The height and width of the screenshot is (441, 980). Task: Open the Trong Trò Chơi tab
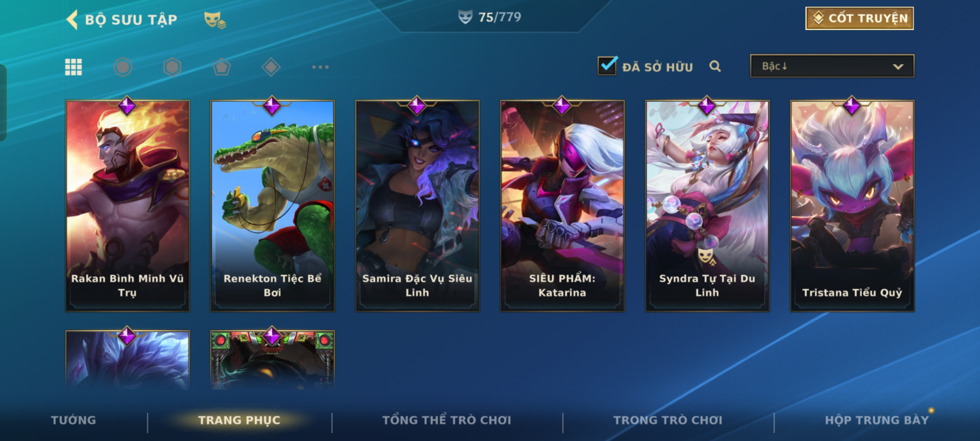click(x=668, y=420)
